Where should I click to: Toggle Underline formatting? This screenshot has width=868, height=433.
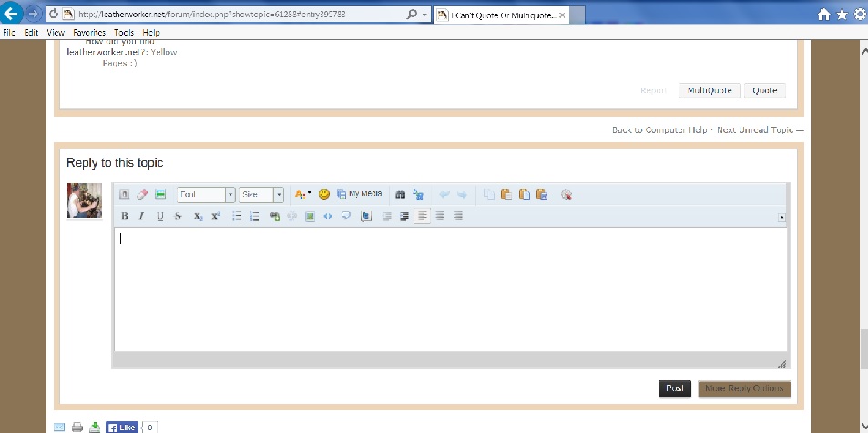pyautogui.click(x=160, y=216)
